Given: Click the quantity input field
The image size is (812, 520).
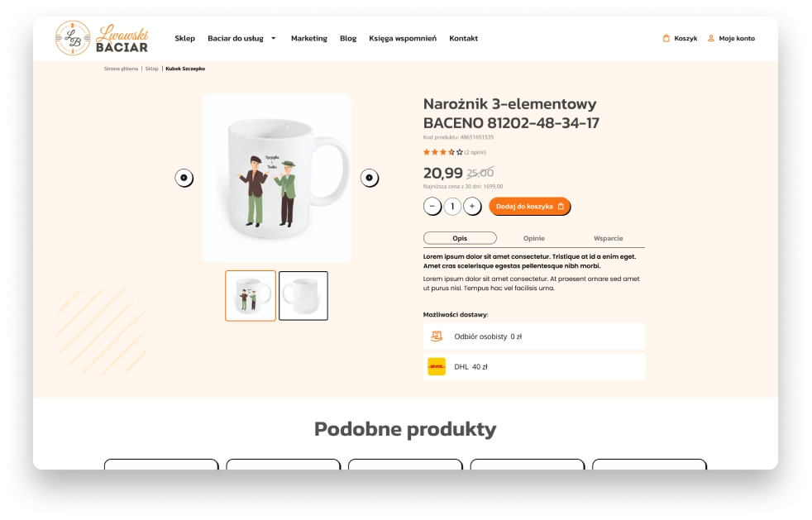Looking at the screenshot, I should tap(452, 206).
